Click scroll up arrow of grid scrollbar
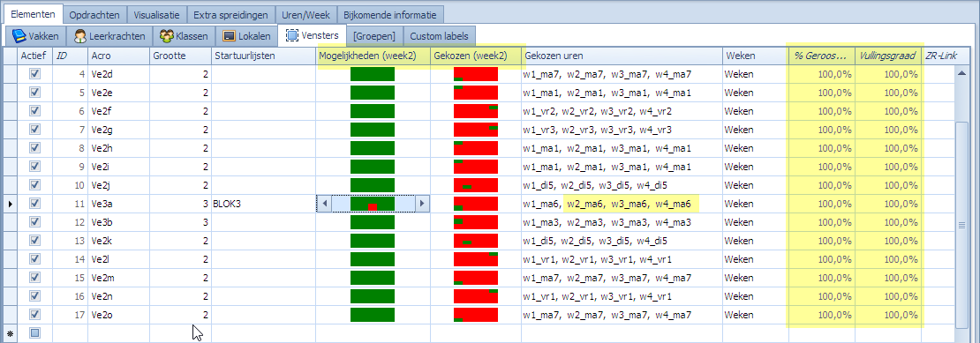 tap(961, 72)
